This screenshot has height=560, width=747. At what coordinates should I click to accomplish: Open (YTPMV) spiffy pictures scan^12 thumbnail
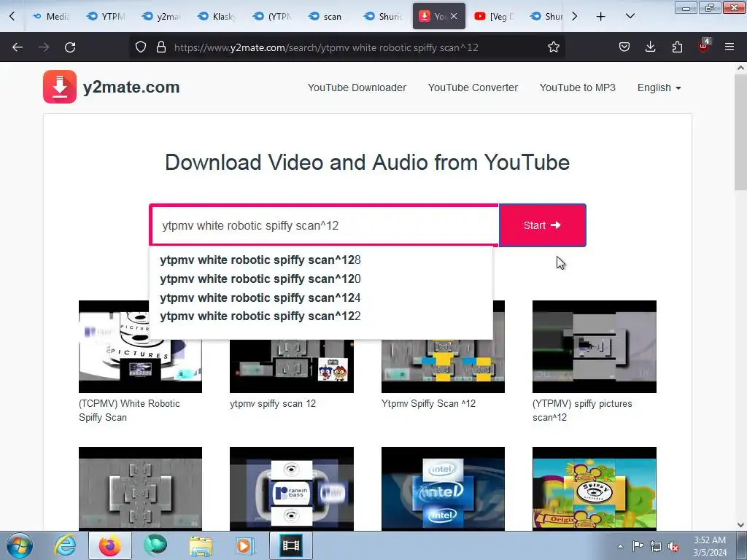pos(594,346)
